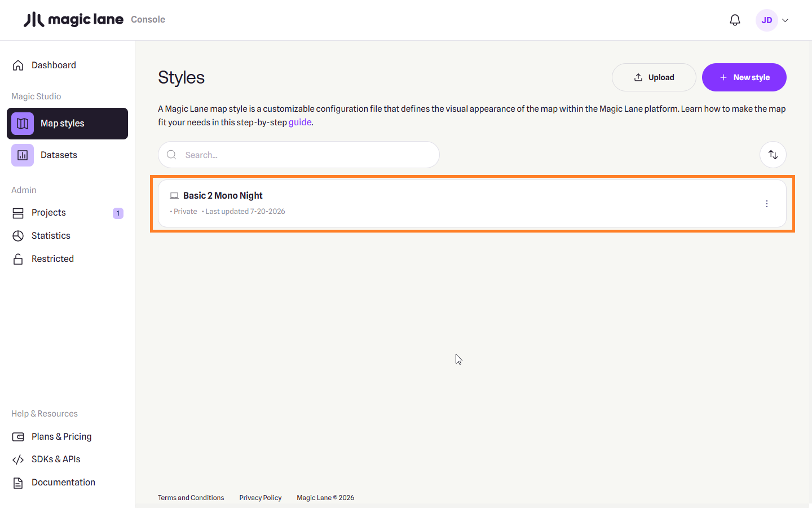Click the SDKs & APIs code icon

[x=18, y=459]
